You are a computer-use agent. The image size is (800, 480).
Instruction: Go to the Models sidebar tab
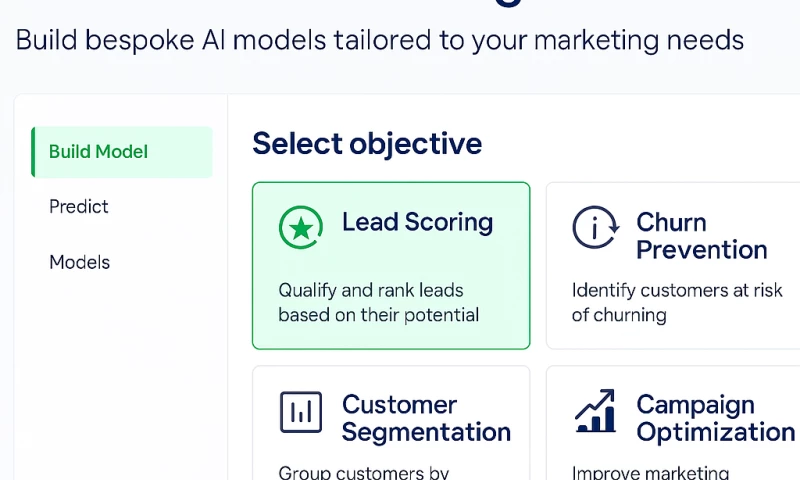coord(80,262)
